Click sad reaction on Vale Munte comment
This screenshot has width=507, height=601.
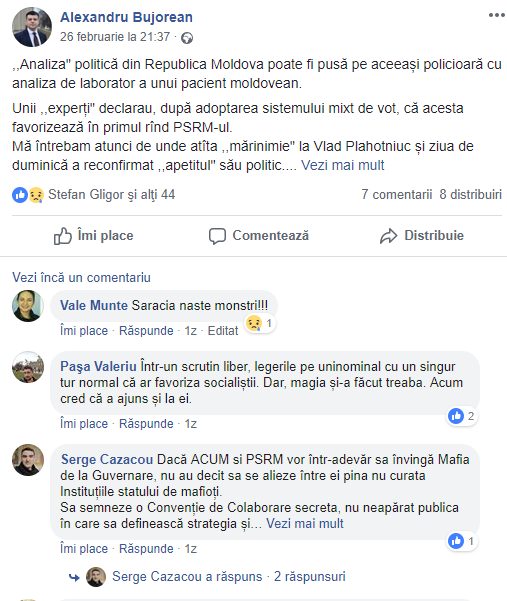tap(260, 323)
